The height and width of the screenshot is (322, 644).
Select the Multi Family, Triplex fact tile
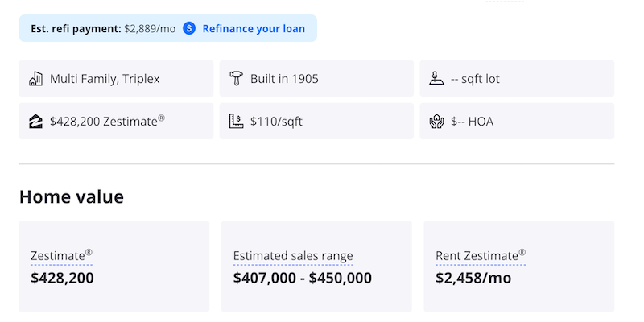click(116, 78)
